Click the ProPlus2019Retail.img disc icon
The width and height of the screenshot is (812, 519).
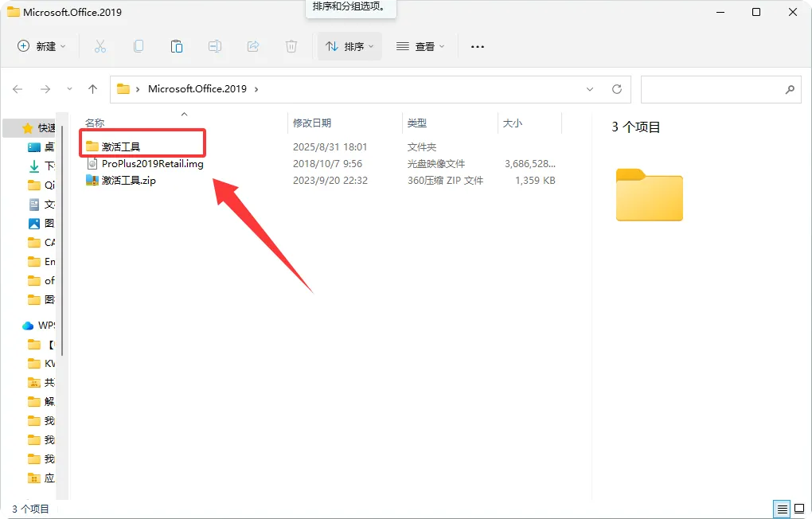pos(92,164)
